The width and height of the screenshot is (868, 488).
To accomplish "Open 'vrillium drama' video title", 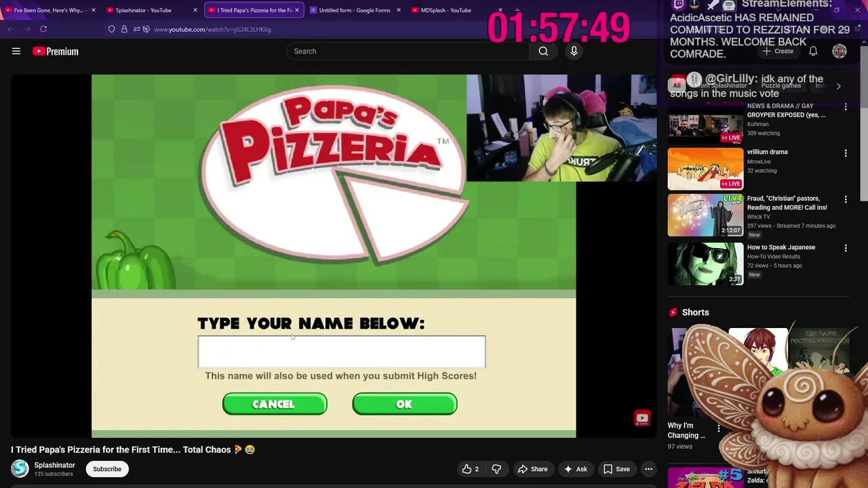I will tap(768, 152).
